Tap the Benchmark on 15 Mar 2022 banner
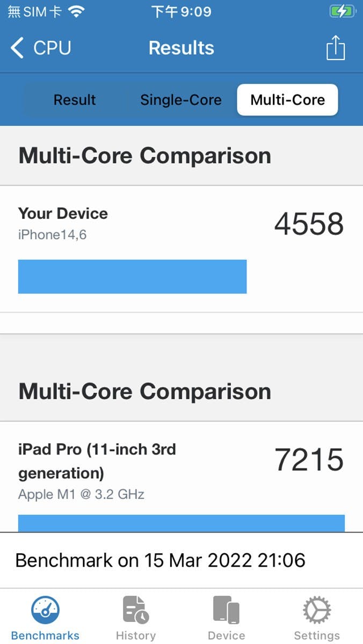 [x=160, y=560]
